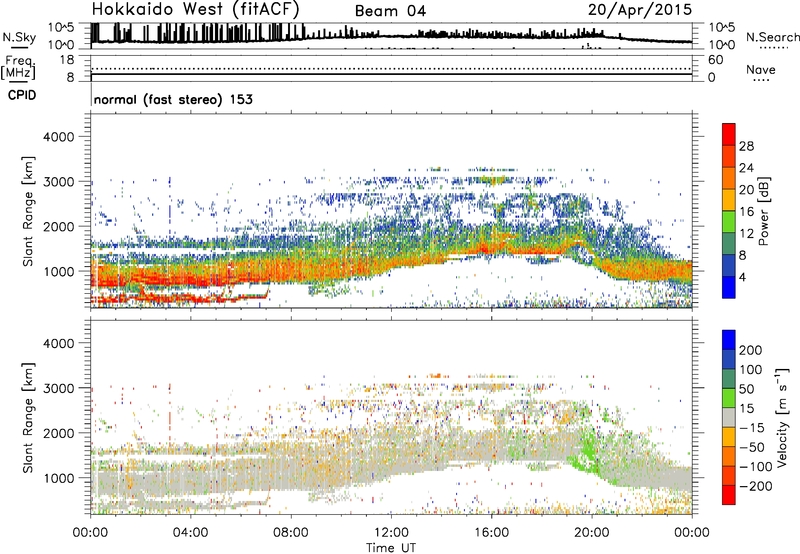This screenshot has height=554, width=800.
Task: Click 'Slant Range [km]' label of velocity panel
Action: click(x=28, y=418)
